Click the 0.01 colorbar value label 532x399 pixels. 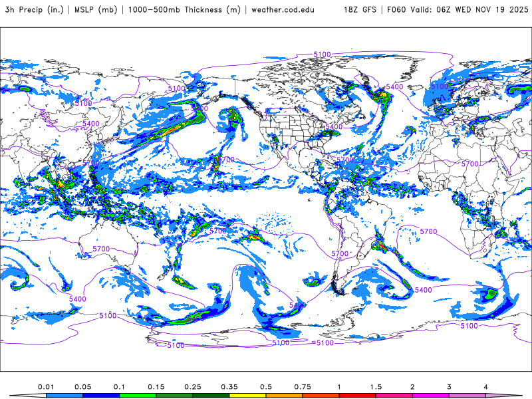tap(46, 387)
